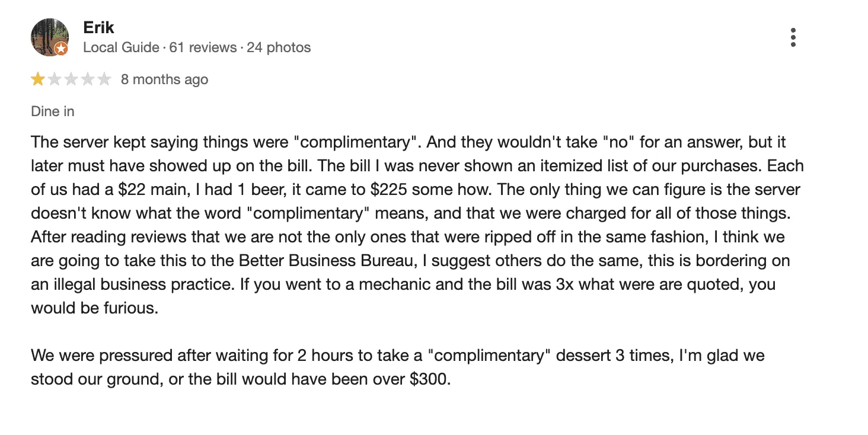Click the filled gold first star

(x=38, y=79)
